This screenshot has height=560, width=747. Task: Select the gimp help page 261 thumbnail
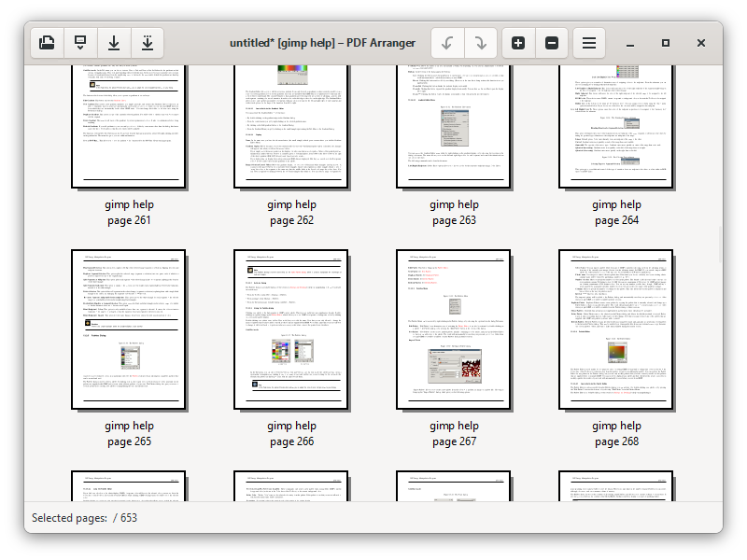[130, 126]
